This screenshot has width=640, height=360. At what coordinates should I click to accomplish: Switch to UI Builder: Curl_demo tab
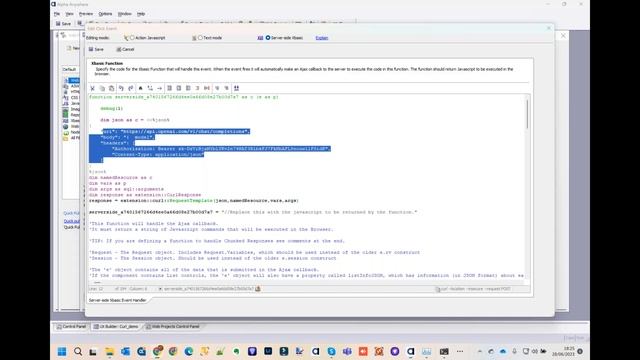point(116,327)
